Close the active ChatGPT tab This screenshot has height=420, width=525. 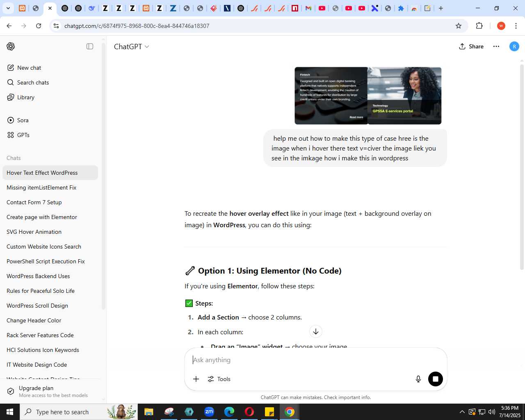50,8
